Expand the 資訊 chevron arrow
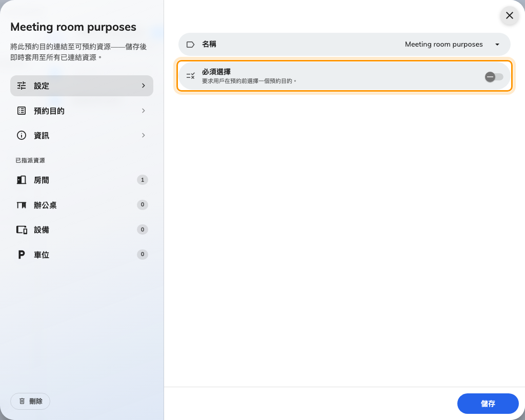This screenshot has width=525, height=420. coord(144,135)
